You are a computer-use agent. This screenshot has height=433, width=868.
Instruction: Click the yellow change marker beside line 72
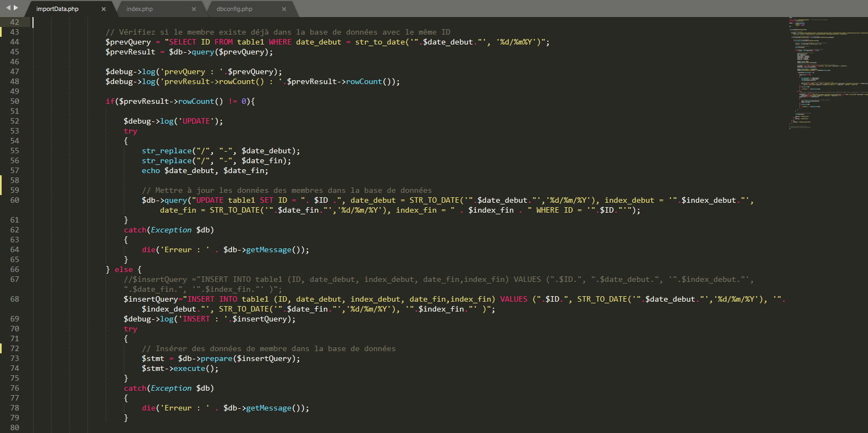click(x=2, y=349)
